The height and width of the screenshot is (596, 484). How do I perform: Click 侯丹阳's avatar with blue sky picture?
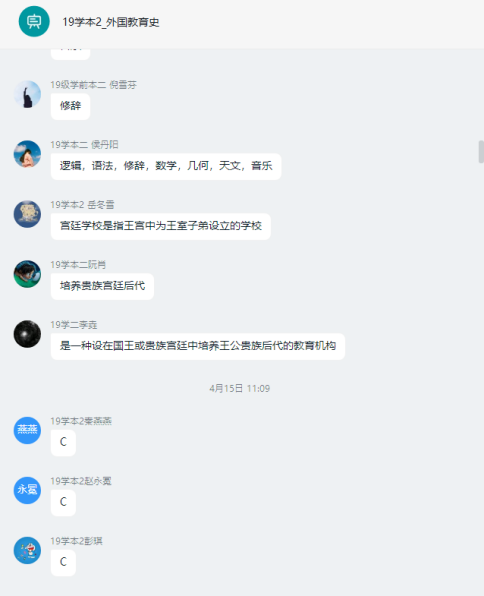click(27, 154)
